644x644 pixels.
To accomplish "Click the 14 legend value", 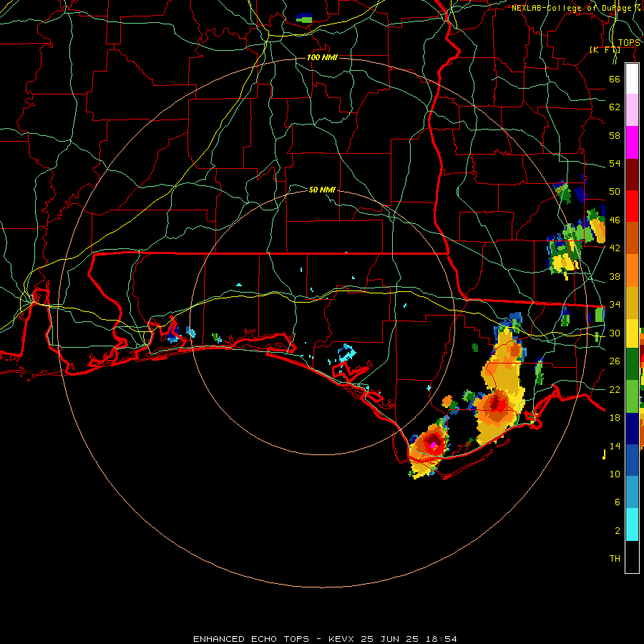I will pos(615,446).
